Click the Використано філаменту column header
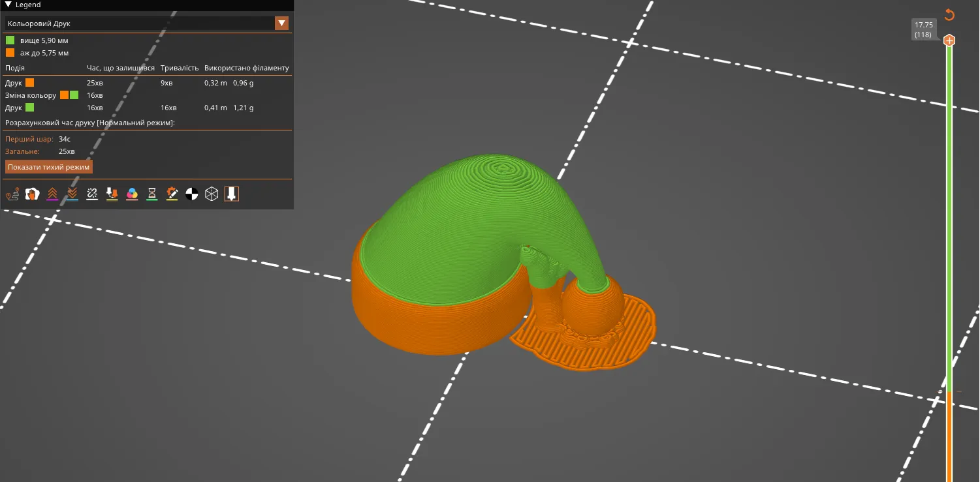Viewport: 980px width, 482px height. 247,68
